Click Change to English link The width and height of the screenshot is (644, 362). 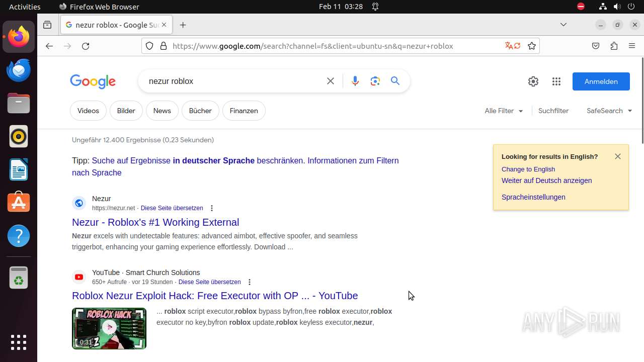coord(528,169)
